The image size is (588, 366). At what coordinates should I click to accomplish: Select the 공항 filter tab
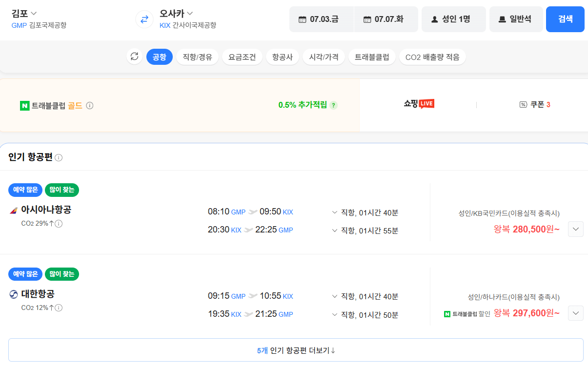pos(159,57)
